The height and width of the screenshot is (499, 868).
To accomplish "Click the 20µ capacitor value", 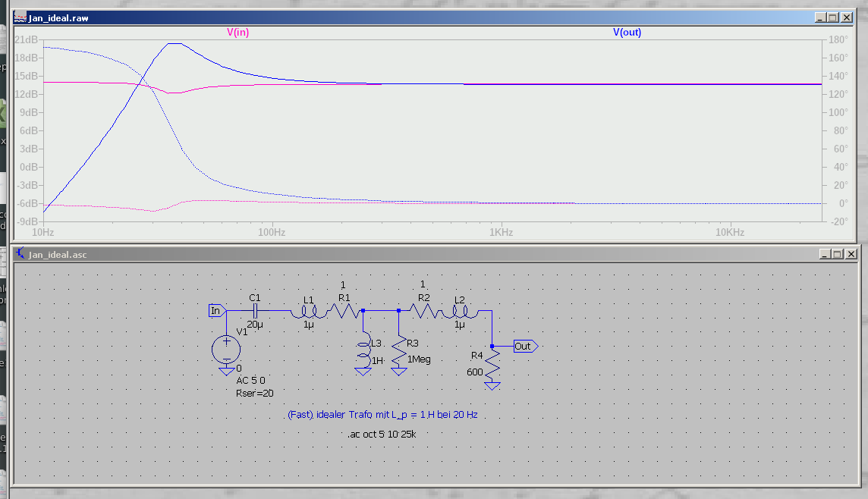I will [255, 325].
